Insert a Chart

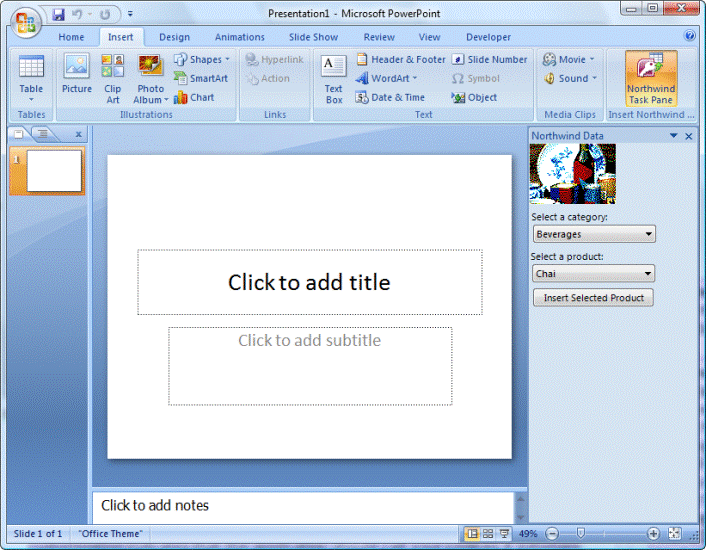[x=194, y=97]
